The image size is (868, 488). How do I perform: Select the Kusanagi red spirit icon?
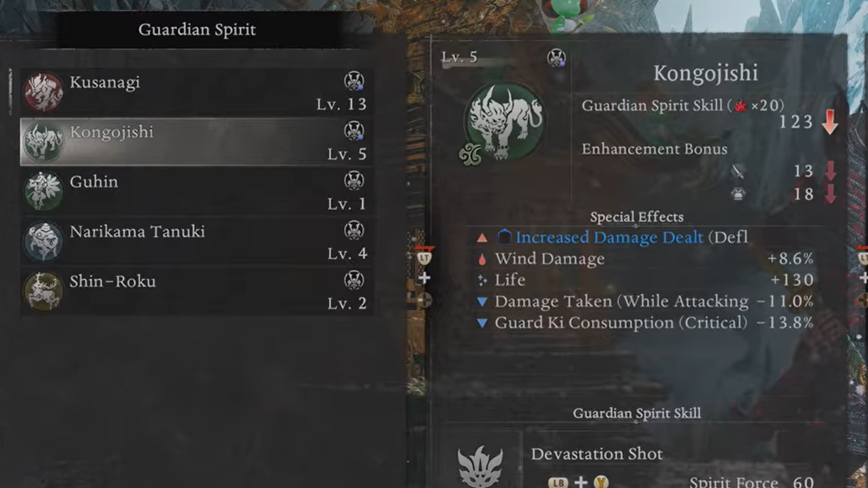(43, 92)
